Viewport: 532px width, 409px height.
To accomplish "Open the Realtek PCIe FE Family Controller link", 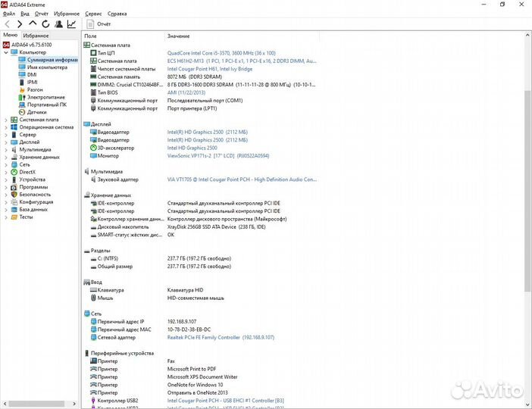I will coord(203,337).
